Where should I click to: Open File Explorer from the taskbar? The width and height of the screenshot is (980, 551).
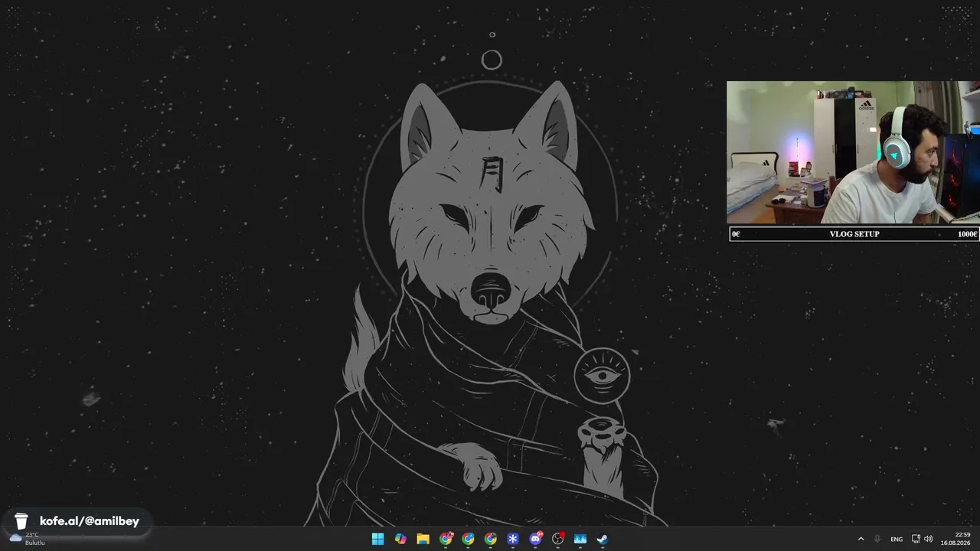coord(423,539)
